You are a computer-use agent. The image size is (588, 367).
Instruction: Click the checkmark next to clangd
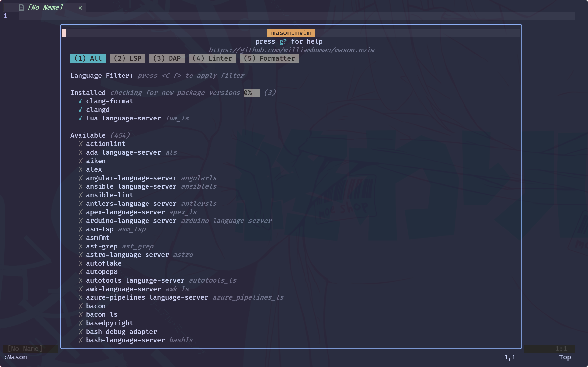point(80,110)
